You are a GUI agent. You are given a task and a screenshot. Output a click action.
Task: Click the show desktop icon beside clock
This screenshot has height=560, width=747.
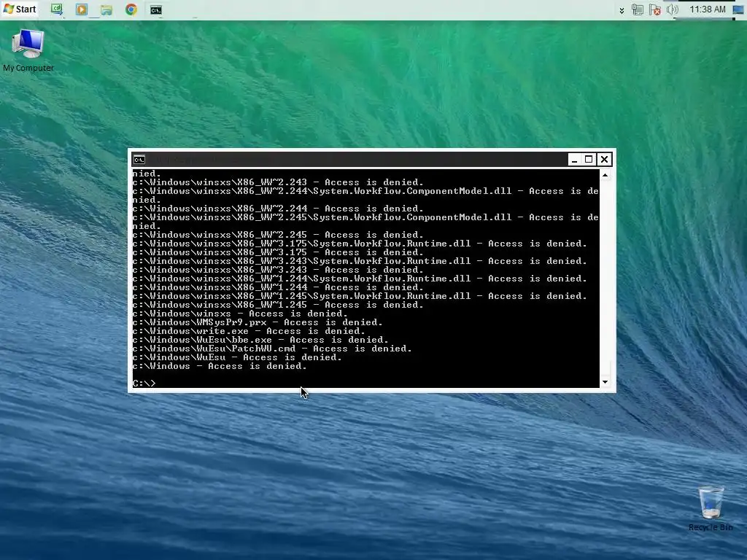pyautogui.click(x=738, y=9)
